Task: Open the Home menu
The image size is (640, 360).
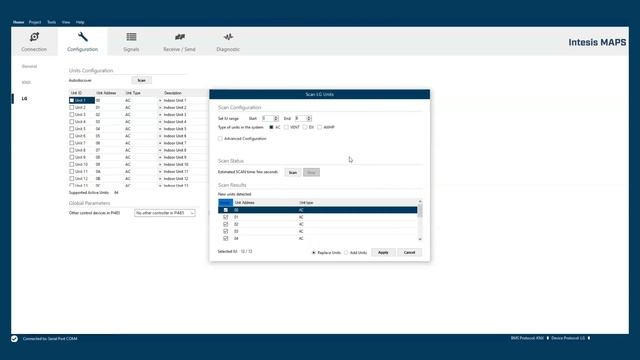Action: pyautogui.click(x=18, y=22)
